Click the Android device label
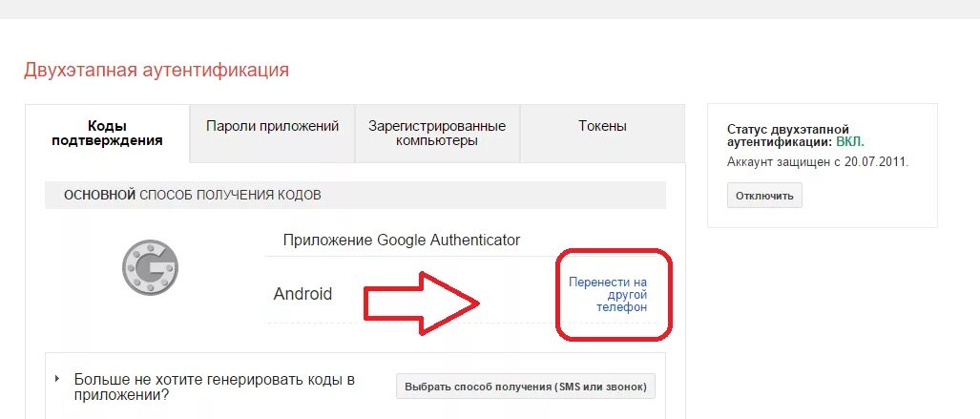The width and height of the screenshot is (980, 419). pos(302,294)
